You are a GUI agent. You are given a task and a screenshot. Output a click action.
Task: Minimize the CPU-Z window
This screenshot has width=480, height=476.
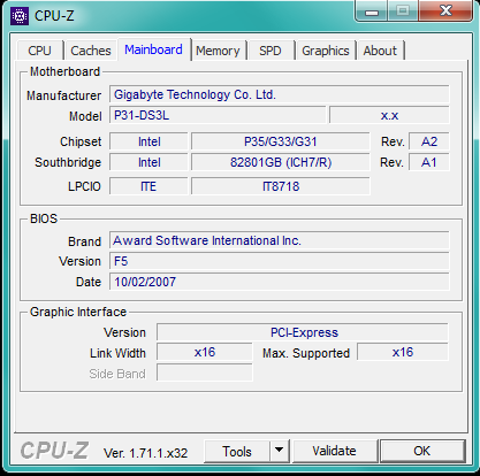[x=372, y=12]
